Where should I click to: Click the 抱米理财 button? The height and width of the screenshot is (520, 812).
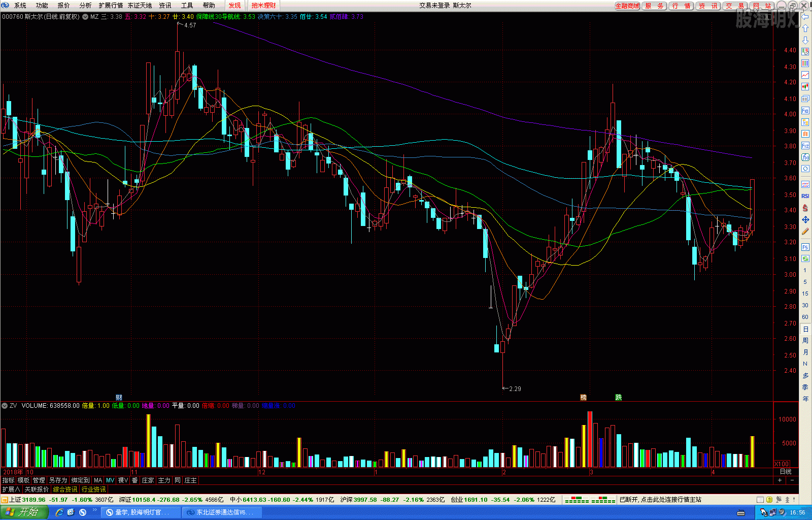click(263, 6)
